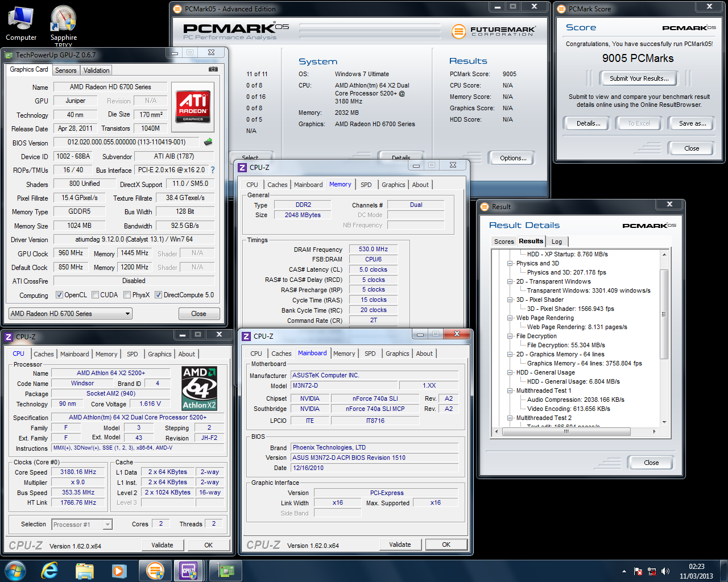Switch to PCMark05 taskbar icon
Image resolution: width=728 pixels, height=582 pixels.
coord(155,570)
